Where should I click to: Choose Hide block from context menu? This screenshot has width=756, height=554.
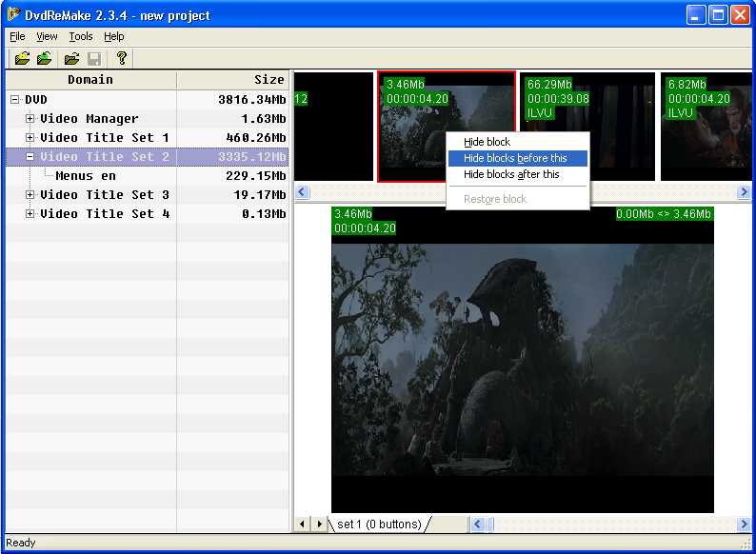517,142
